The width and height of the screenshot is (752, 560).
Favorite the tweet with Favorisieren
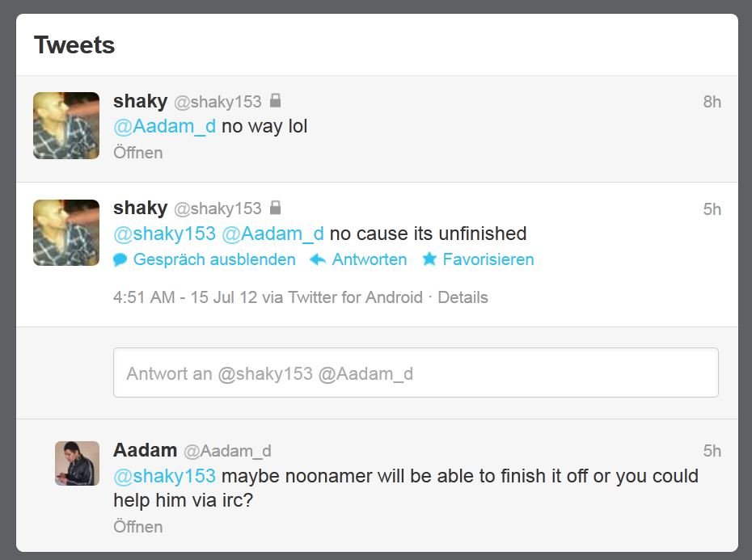[x=488, y=259]
